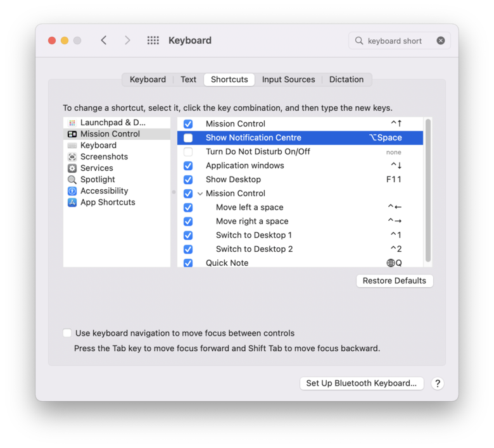Select the Services gear icon
This screenshot has width=494, height=448.
72,168
